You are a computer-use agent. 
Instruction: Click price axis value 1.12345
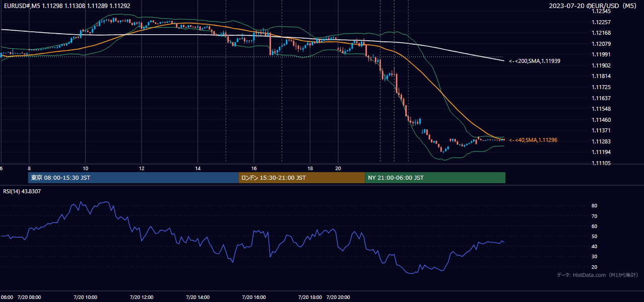tap(601, 11)
